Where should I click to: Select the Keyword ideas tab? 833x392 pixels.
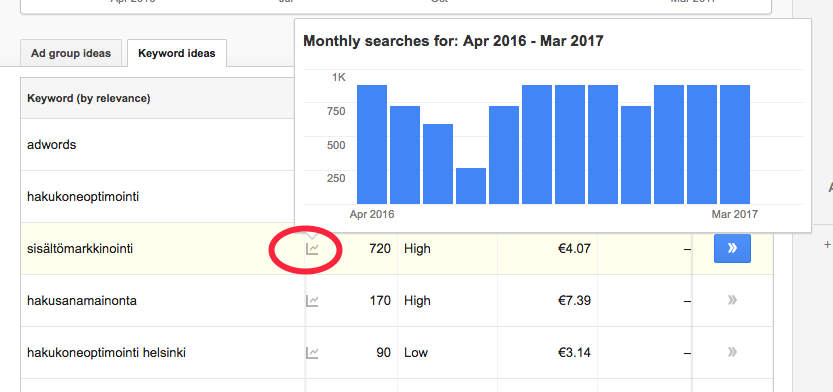(x=177, y=53)
